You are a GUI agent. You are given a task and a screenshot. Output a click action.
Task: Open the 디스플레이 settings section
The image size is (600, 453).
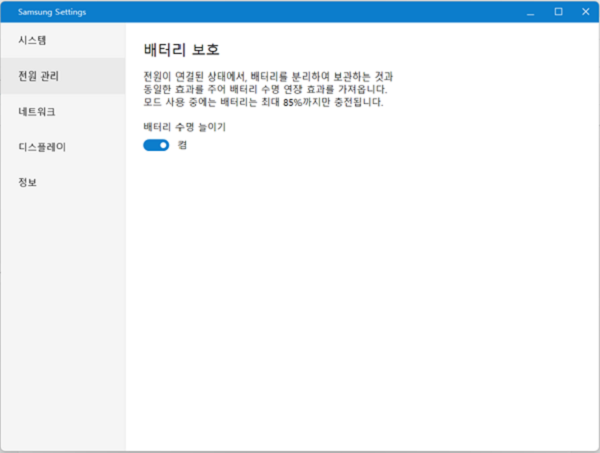pyautogui.click(x=63, y=147)
